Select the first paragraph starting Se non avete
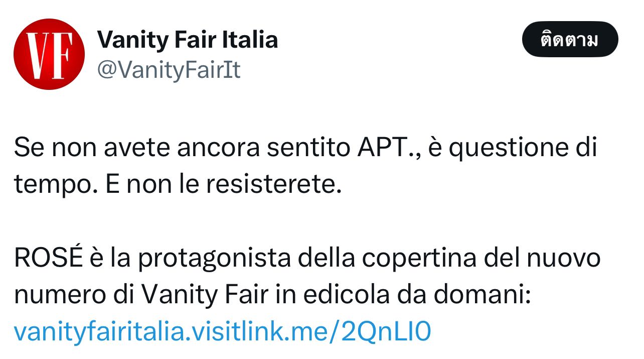The width and height of the screenshot is (644, 359). [305, 166]
